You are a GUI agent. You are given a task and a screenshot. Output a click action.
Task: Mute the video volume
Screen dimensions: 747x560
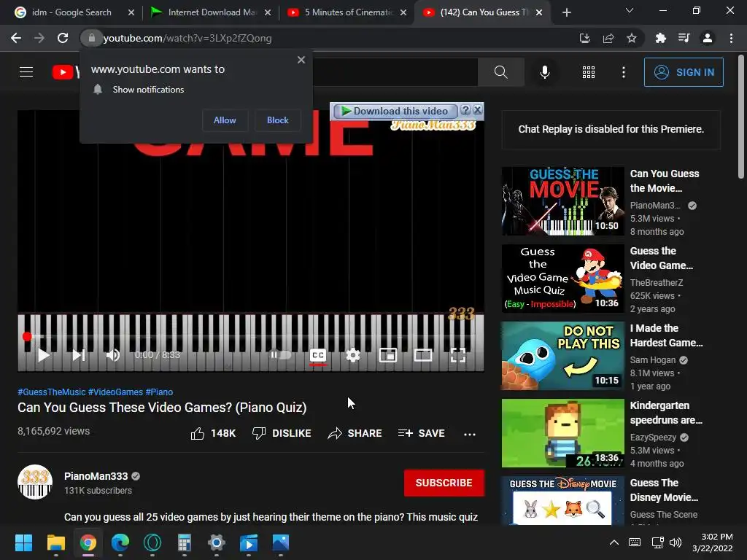pyautogui.click(x=113, y=355)
